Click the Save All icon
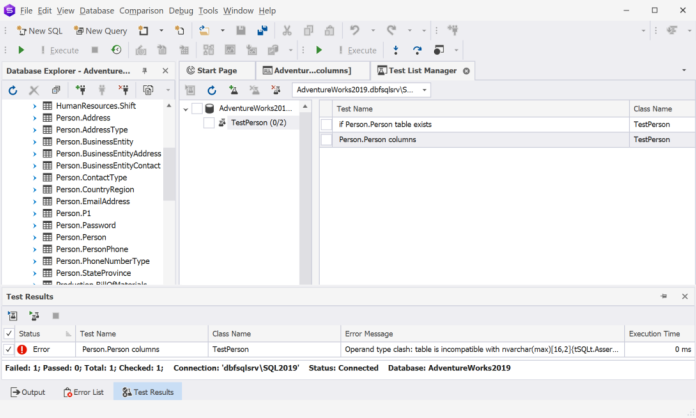 click(x=262, y=31)
